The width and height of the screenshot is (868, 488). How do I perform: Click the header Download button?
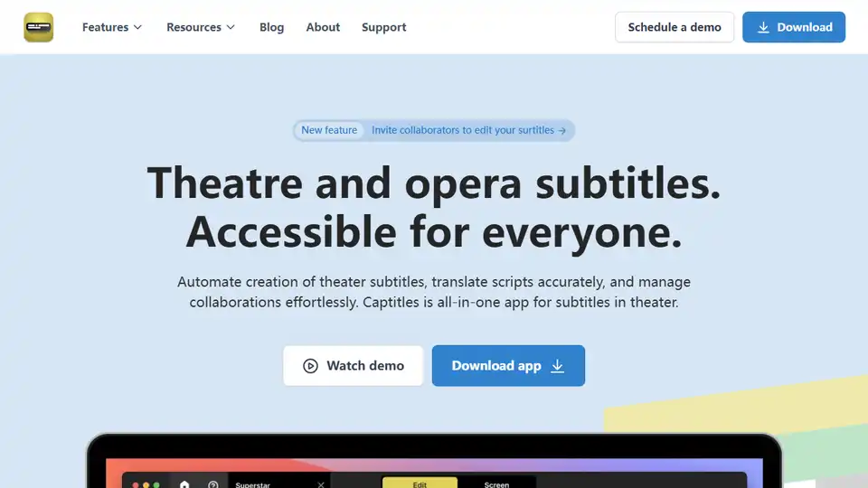coord(794,27)
